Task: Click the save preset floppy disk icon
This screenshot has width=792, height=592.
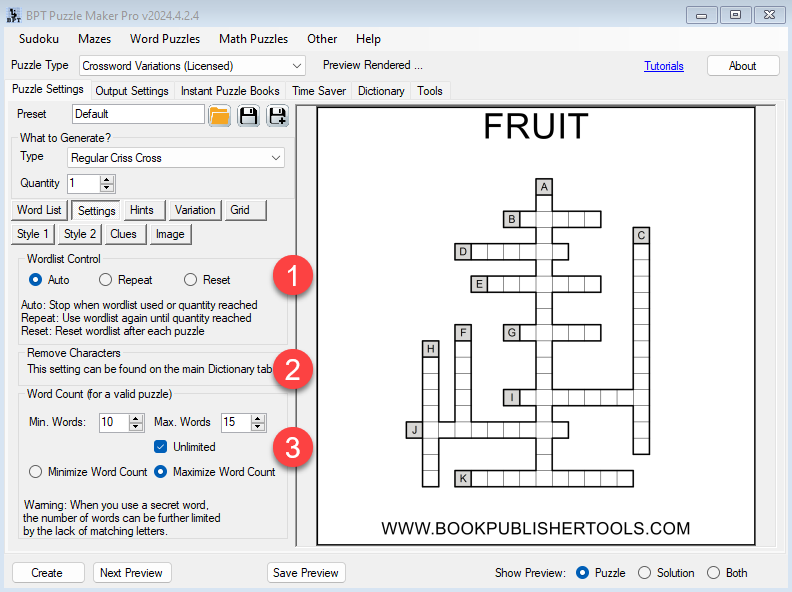Action: click(x=248, y=115)
